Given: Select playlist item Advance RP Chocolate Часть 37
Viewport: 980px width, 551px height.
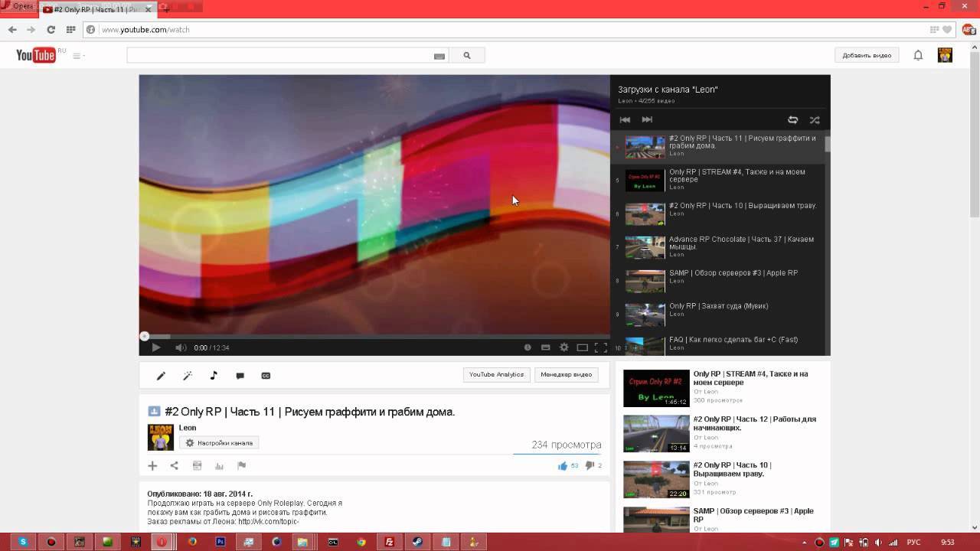Looking at the screenshot, I should (x=718, y=246).
